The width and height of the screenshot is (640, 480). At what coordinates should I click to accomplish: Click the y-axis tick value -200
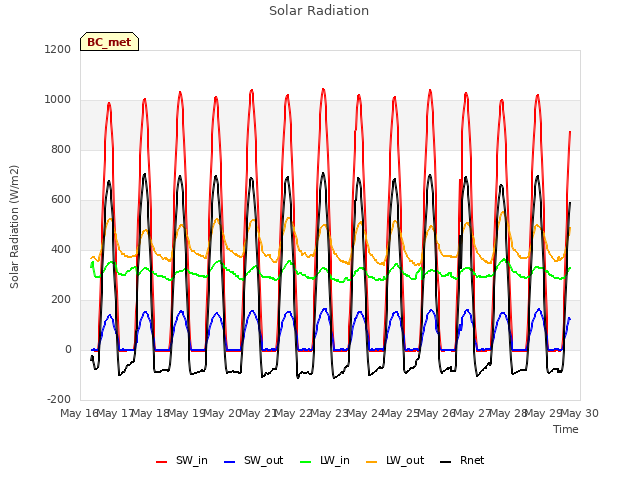pos(59,399)
